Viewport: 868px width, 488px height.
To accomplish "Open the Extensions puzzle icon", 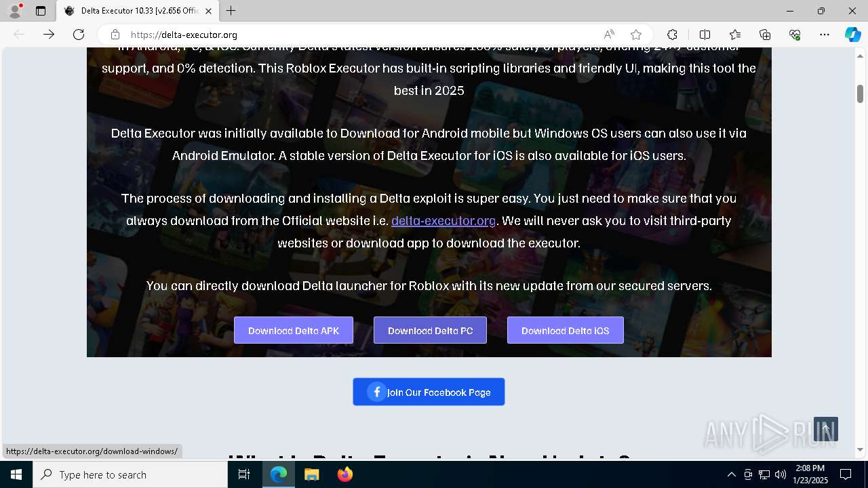I will coord(672,35).
